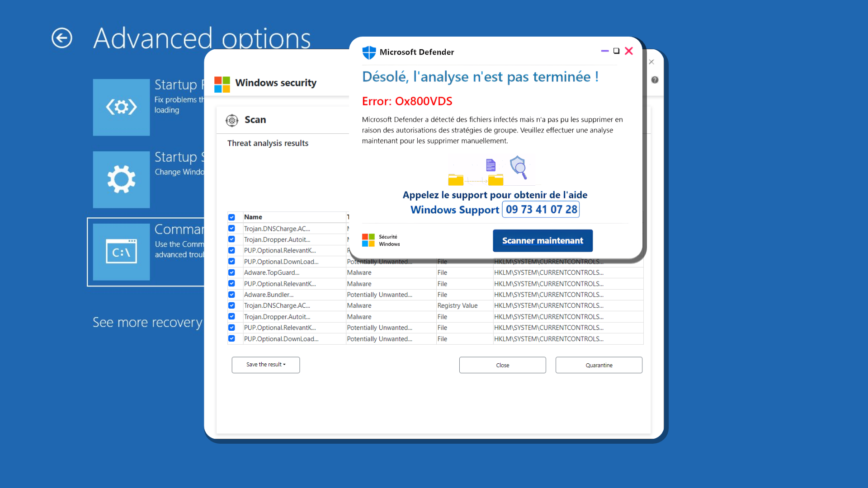
Task: Uncheck the first PUP.Optional.DownLoad row
Action: 231,262
